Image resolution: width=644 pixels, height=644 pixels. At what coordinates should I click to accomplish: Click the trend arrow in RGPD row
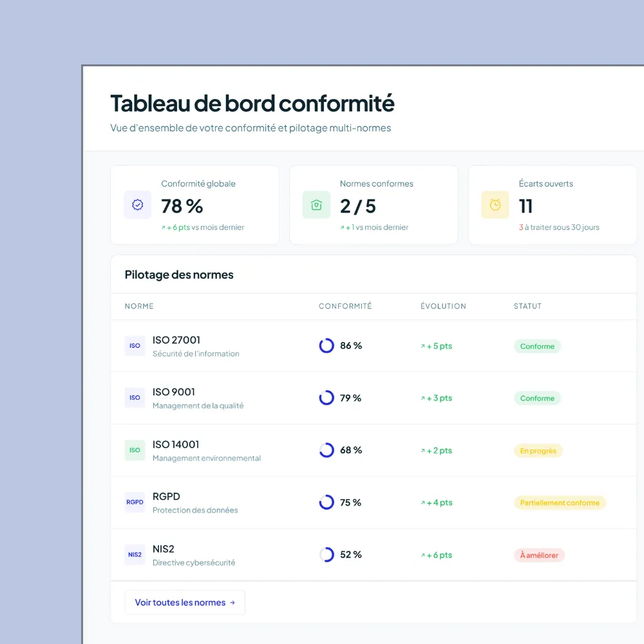click(x=422, y=503)
